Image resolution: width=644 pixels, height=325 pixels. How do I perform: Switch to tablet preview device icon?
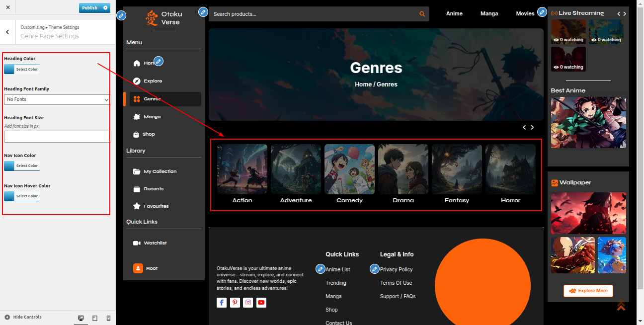click(x=95, y=318)
